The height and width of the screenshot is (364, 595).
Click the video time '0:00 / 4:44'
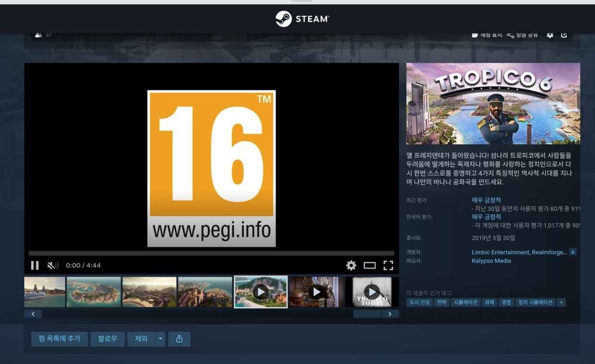pyautogui.click(x=83, y=265)
